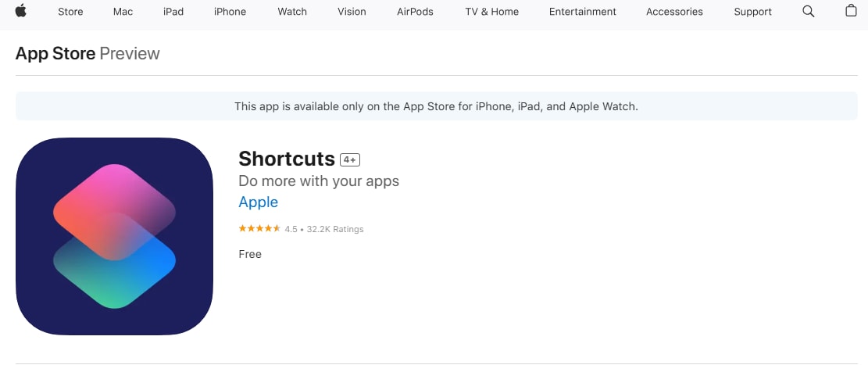Navigate to the Watch section
The height and width of the screenshot is (365, 868).
(x=292, y=12)
